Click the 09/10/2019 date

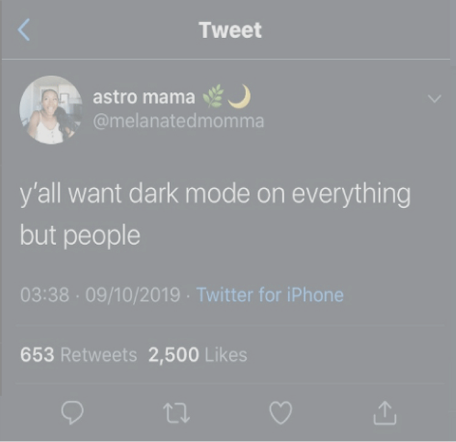point(133,295)
